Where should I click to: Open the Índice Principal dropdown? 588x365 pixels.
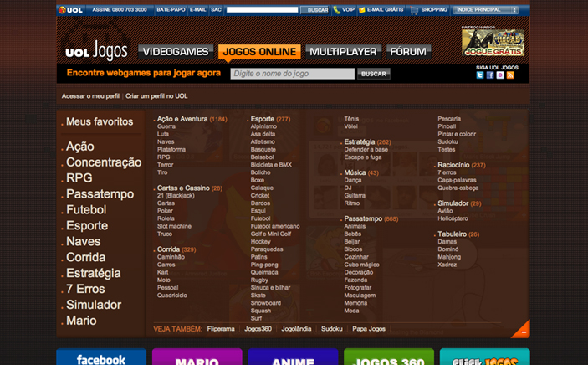tap(486, 10)
